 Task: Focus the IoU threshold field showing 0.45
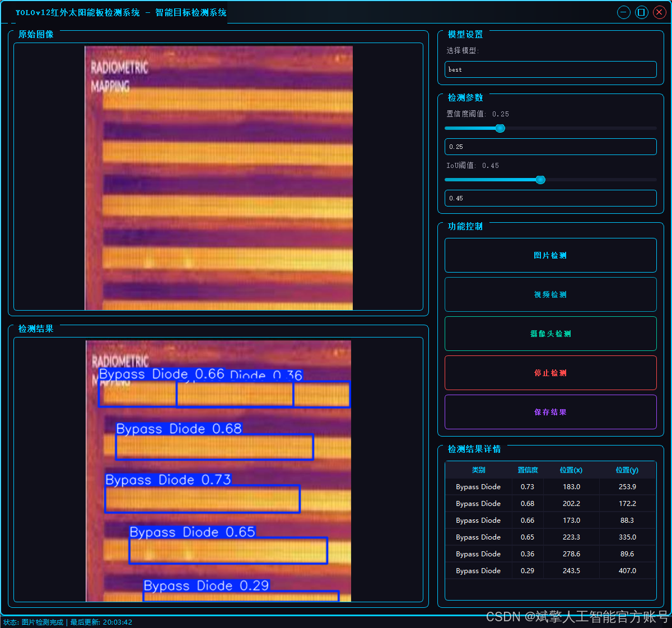coord(550,198)
